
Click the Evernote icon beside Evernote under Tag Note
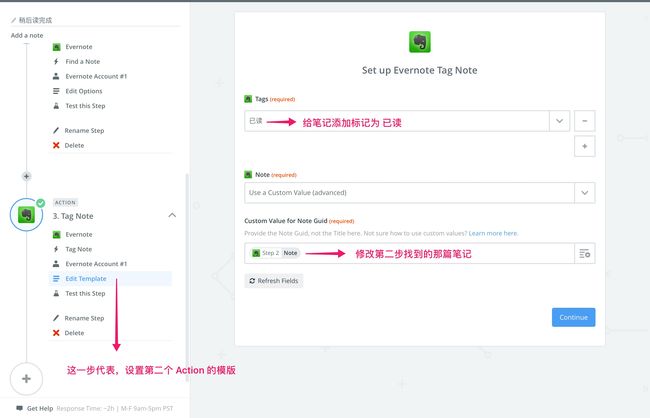pos(56,234)
